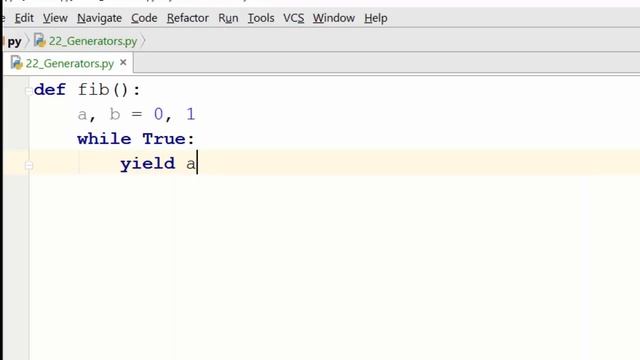Click variable 'b' in the assignment line
Image resolution: width=640 pixels, height=360 pixels.
pyautogui.click(x=115, y=114)
